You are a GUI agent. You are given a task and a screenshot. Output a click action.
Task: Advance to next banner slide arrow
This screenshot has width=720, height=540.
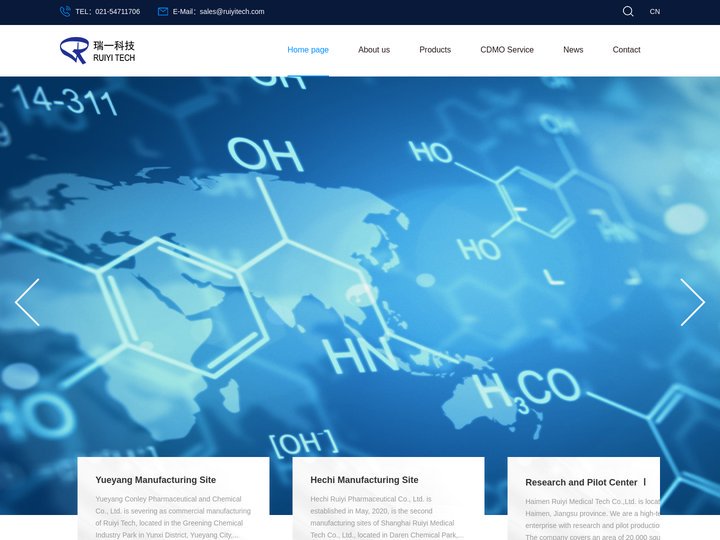[x=692, y=302]
